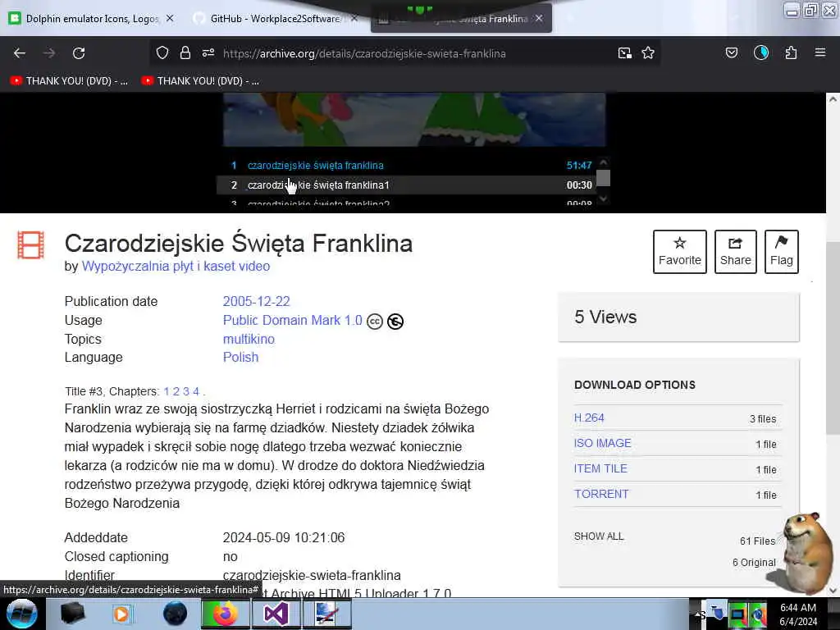Flag this archive item
This screenshot has width=840, height=630.
click(782, 252)
